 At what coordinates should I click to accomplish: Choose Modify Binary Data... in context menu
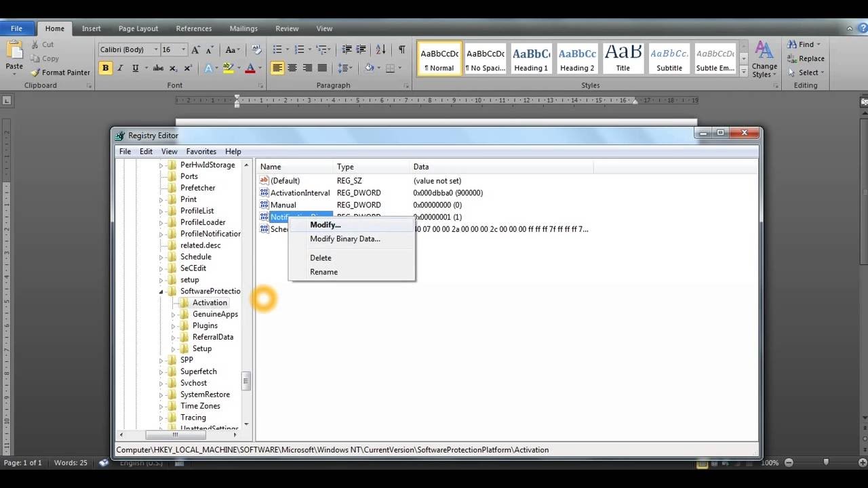point(351,239)
